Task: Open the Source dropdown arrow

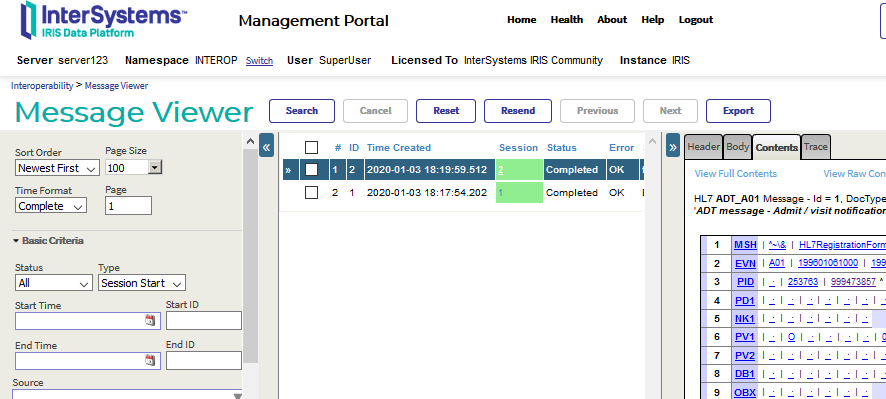Action: tap(237, 396)
